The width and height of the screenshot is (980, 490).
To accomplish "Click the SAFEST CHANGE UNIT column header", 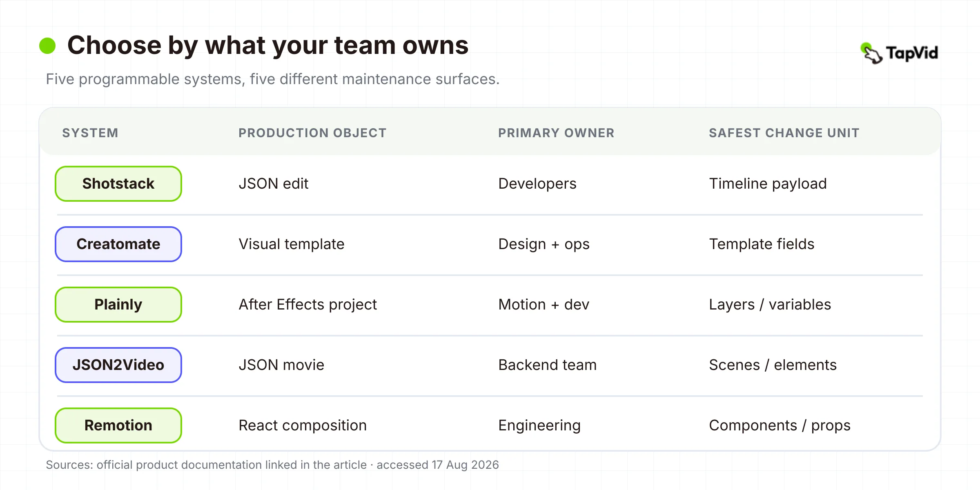I will (x=784, y=133).
